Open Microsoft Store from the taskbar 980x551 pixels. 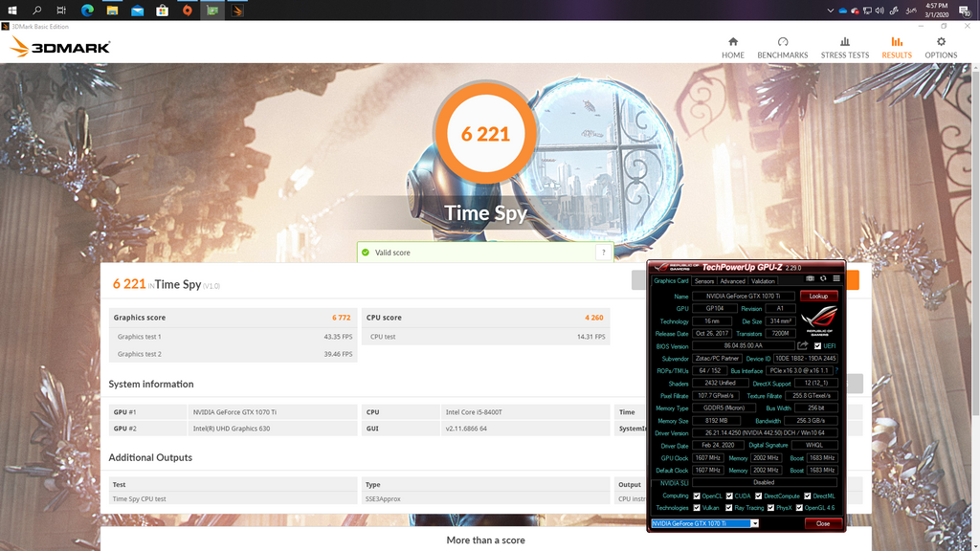click(162, 10)
